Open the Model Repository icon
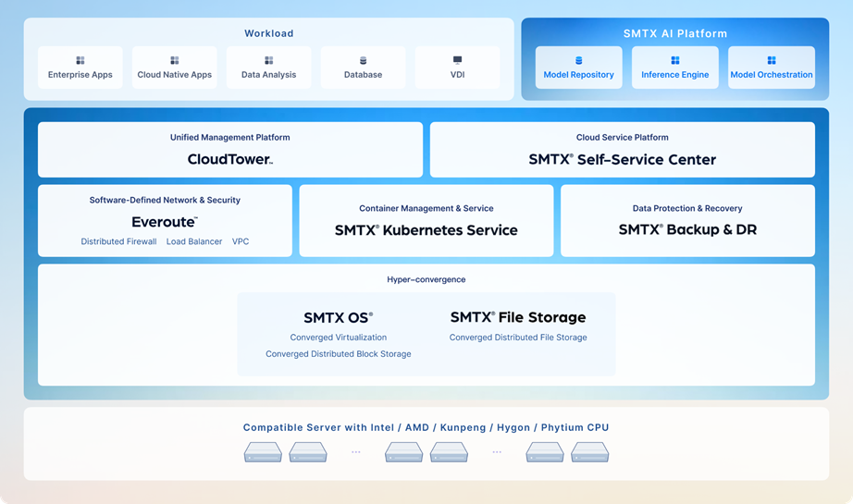853x504 pixels. pos(579,60)
